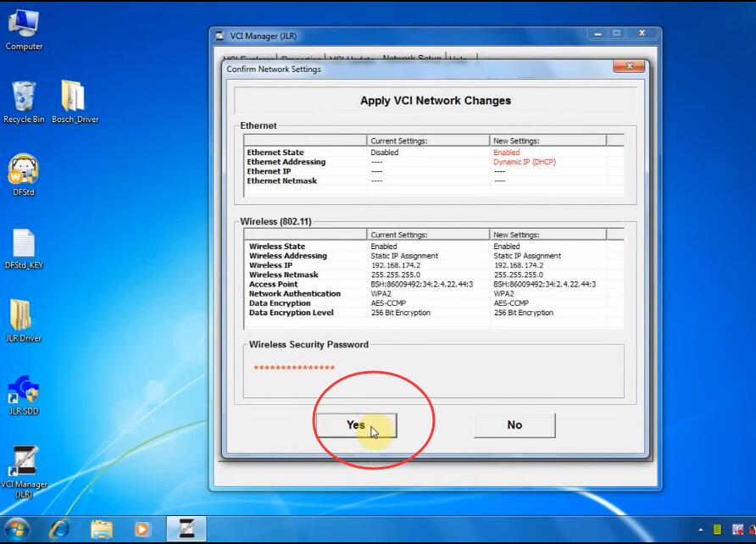Image resolution: width=756 pixels, height=544 pixels.
Task: Open the Recycle Bin icon
Action: pyautogui.click(x=24, y=103)
